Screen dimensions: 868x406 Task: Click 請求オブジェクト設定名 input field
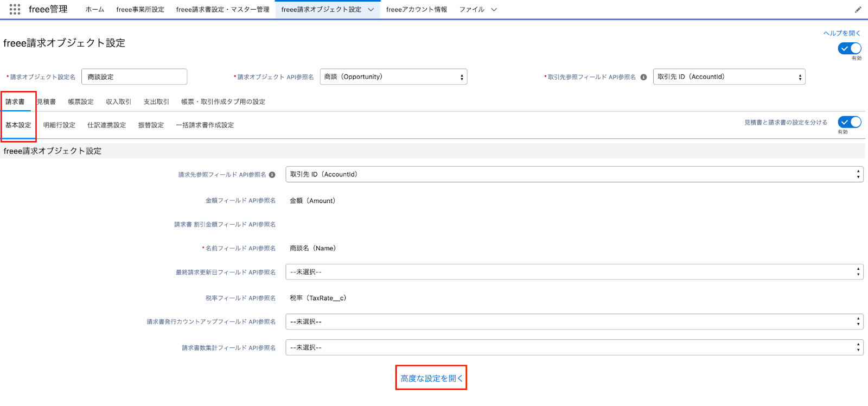134,77
